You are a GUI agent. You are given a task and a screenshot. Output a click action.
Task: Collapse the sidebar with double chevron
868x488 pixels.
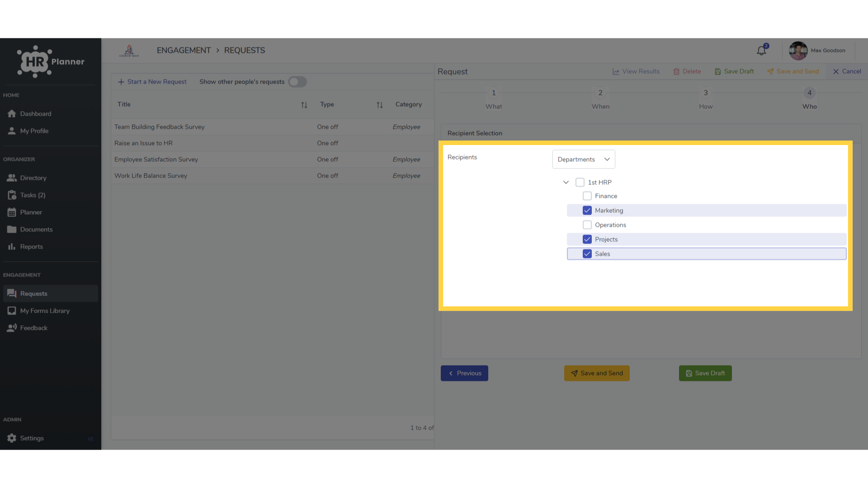click(x=90, y=439)
